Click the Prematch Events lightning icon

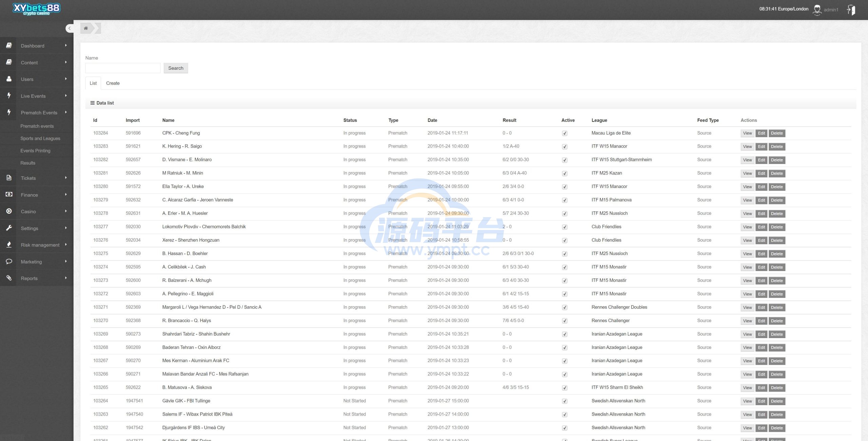point(9,112)
